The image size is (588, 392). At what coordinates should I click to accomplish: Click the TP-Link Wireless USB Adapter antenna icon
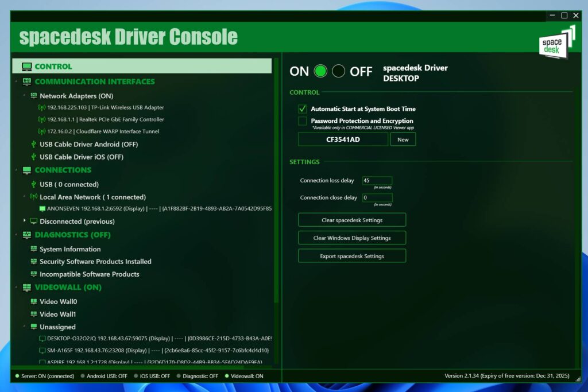41,107
